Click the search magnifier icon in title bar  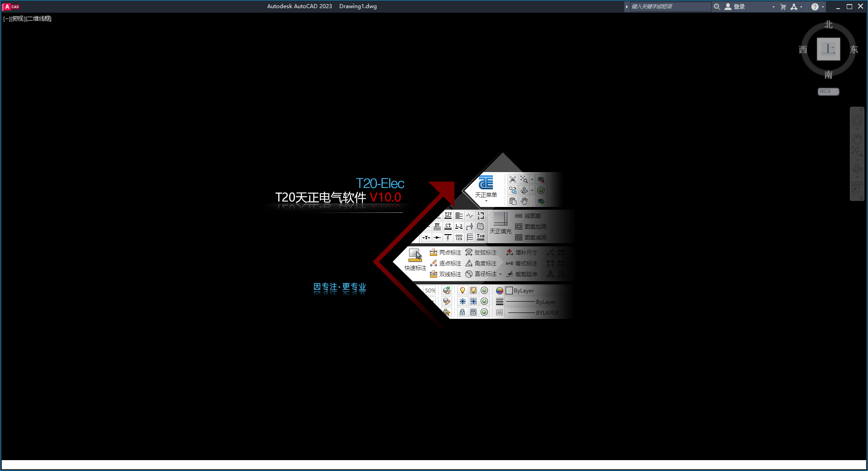pos(717,6)
